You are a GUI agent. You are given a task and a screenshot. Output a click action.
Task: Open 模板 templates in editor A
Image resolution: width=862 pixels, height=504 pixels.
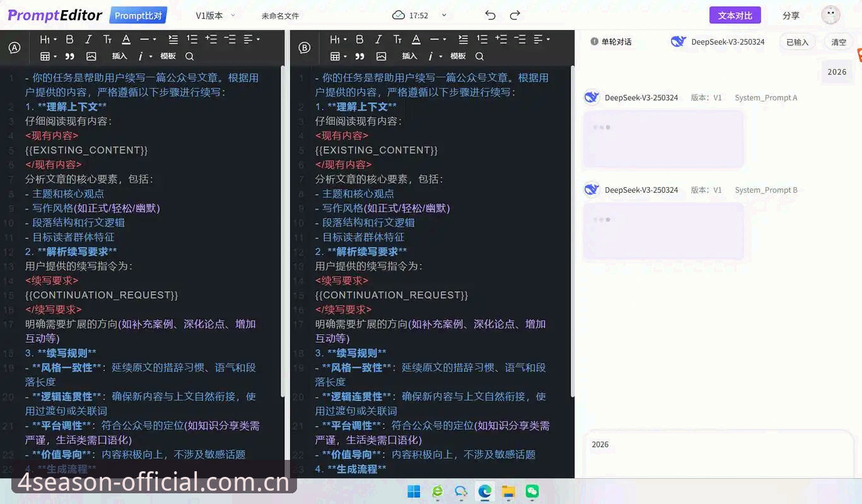coord(168,56)
